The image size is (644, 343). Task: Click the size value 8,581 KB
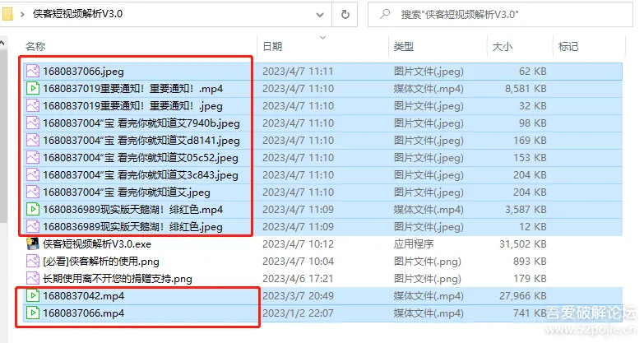(526, 89)
